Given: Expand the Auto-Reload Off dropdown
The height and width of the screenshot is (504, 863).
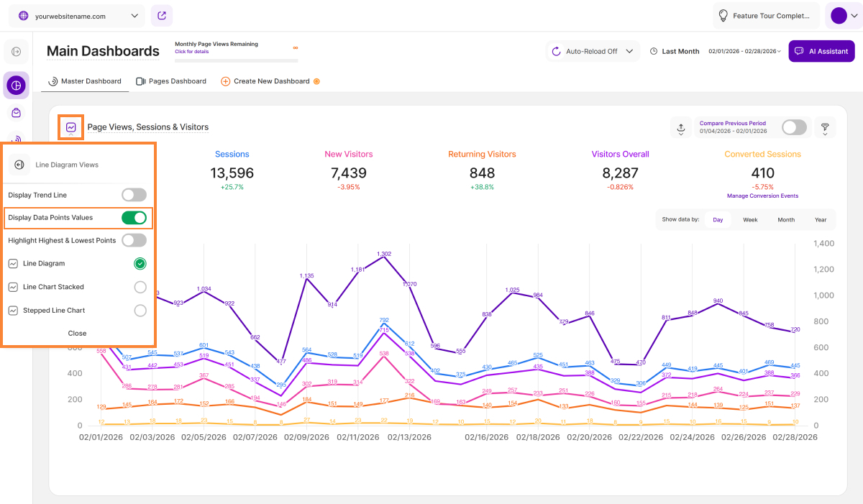Looking at the screenshot, I should click(593, 52).
